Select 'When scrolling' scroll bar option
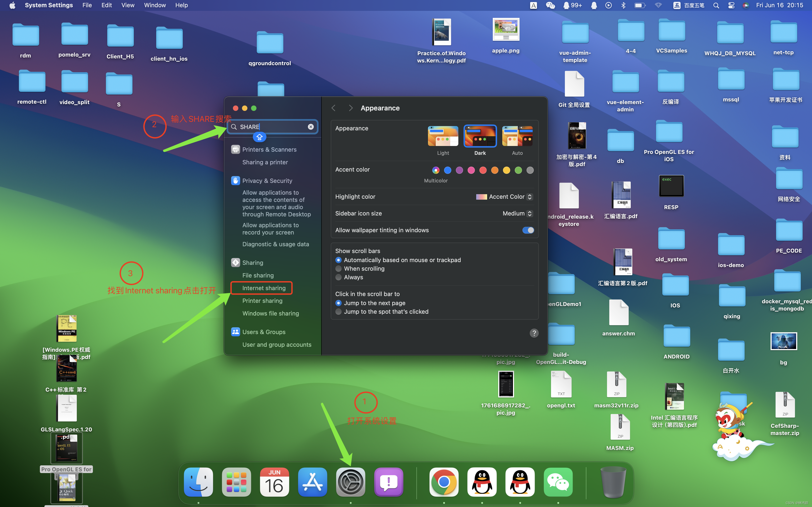The height and width of the screenshot is (507, 812). [x=338, y=269]
